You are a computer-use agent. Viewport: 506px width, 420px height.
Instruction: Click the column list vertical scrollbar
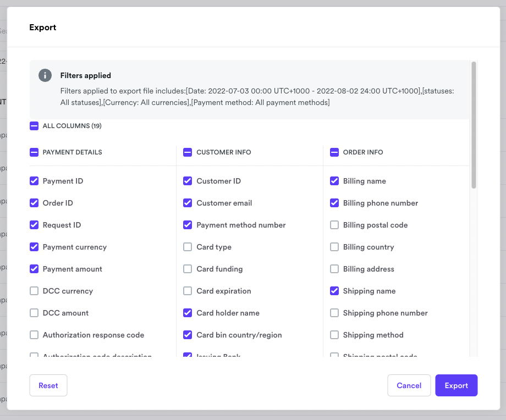[x=474, y=125]
